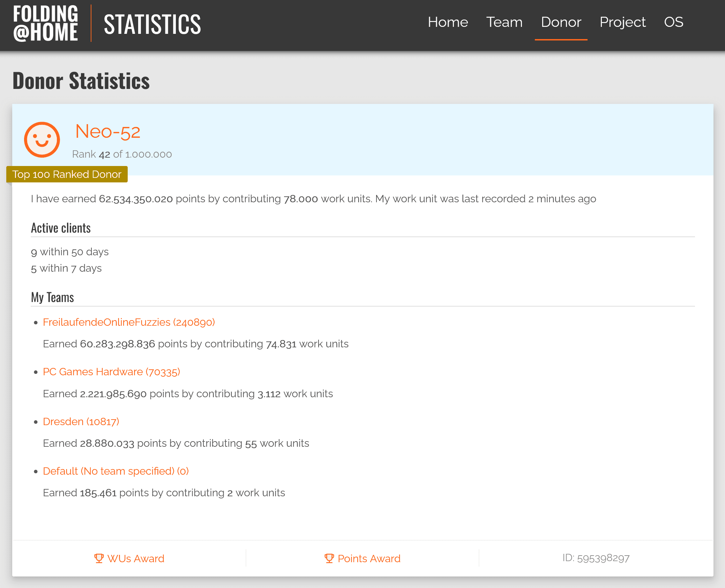Open Default (No team specified) link
This screenshot has width=725, height=588.
tap(116, 471)
